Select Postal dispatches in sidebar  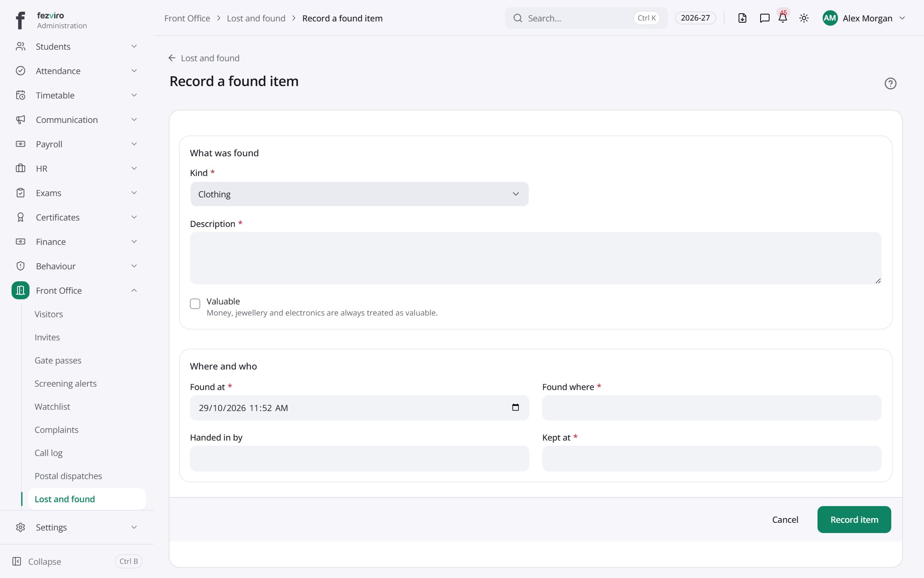(x=68, y=476)
